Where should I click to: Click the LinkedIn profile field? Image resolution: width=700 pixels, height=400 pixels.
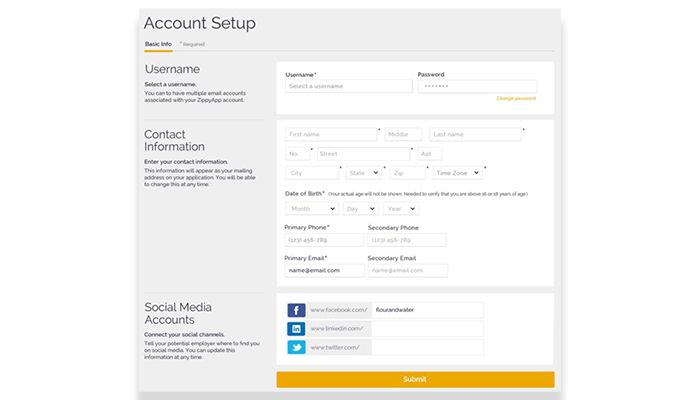pos(428,329)
